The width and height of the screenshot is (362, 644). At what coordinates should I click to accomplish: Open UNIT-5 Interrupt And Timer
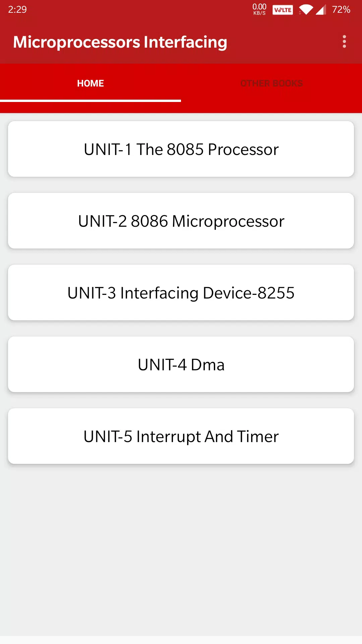(181, 436)
